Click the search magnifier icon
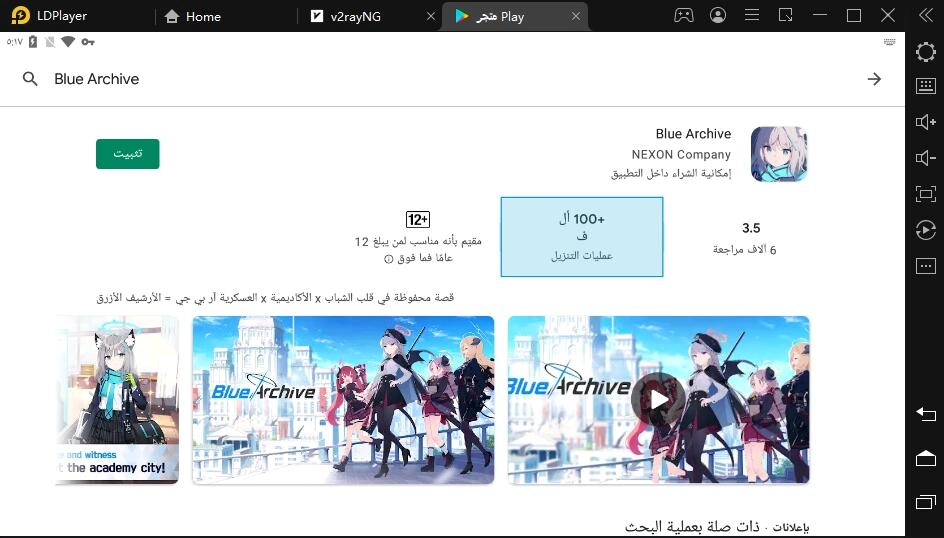 [30, 79]
